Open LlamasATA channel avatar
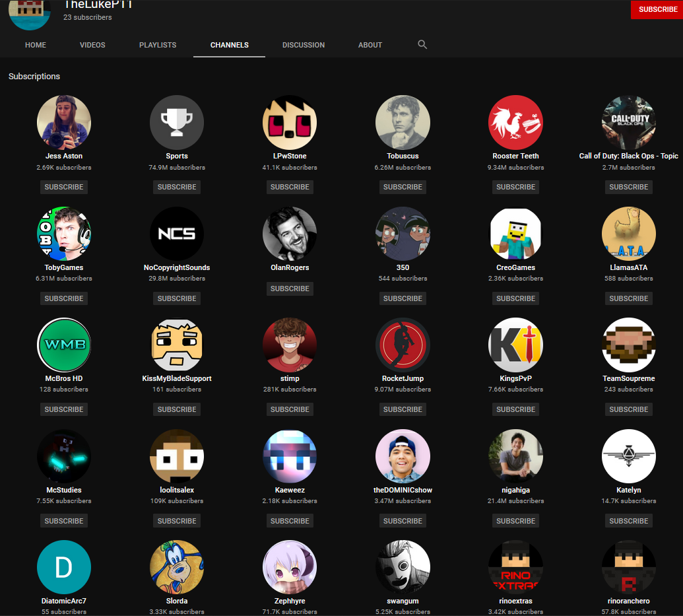 (628, 234)
